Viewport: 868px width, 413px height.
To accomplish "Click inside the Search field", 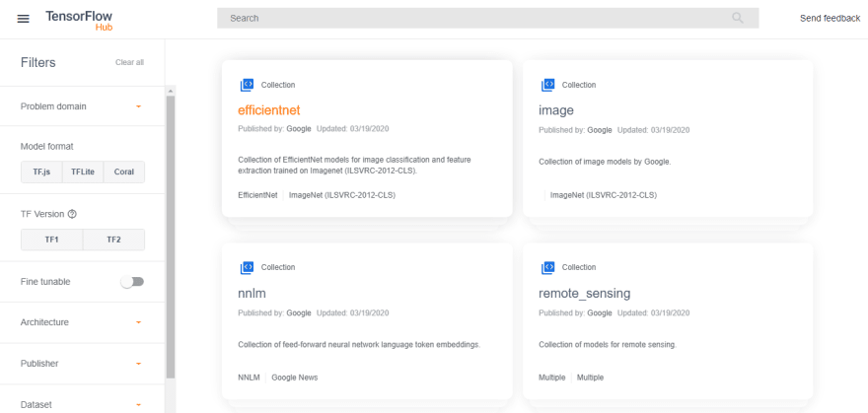I will 487,19.
